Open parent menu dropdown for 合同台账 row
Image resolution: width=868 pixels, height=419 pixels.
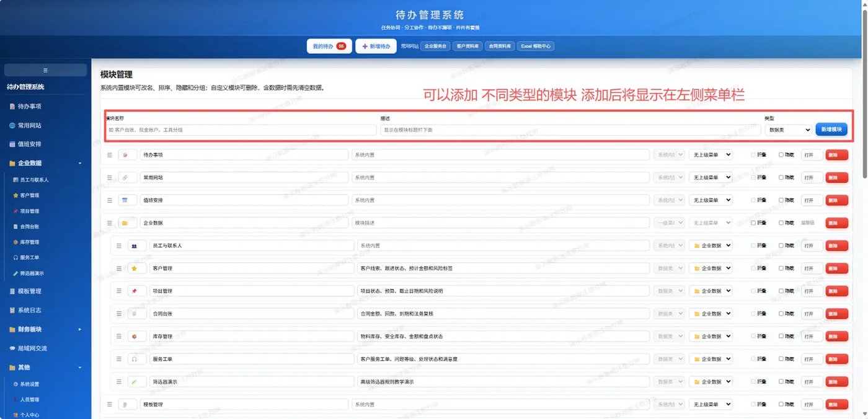[x=711, y=314]
